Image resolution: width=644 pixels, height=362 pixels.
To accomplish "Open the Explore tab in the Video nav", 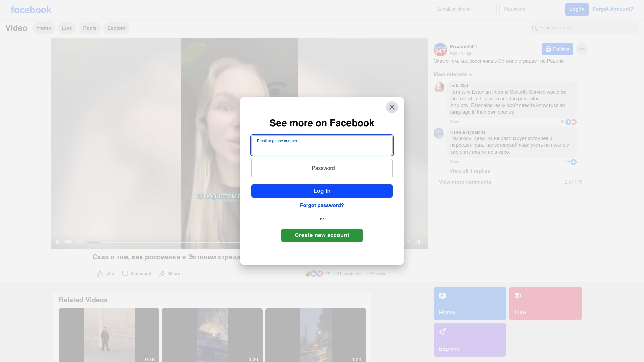I will [116, 28].
